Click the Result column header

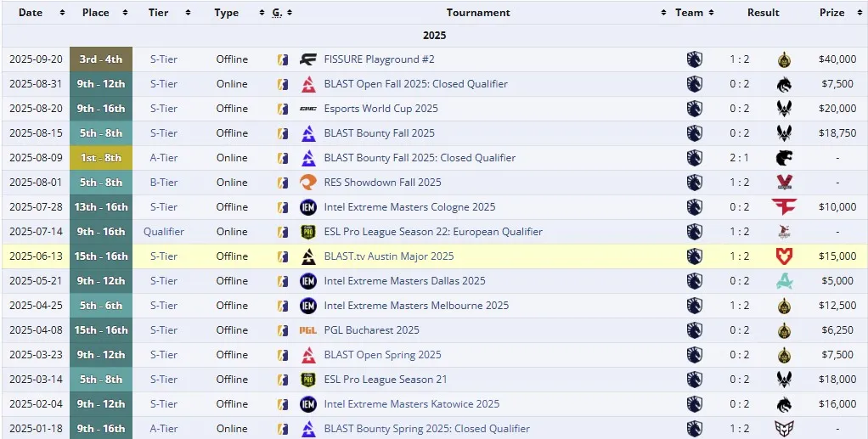pos(763,13)
